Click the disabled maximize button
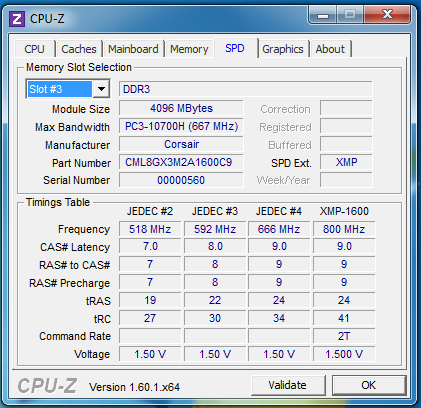This screenshot has width=421, height=408. [350, 15]
